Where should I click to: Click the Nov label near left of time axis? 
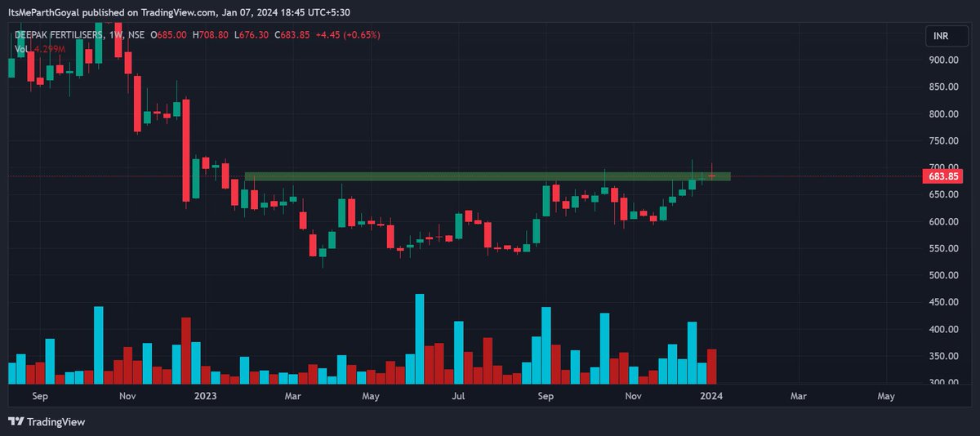point(127,396)
